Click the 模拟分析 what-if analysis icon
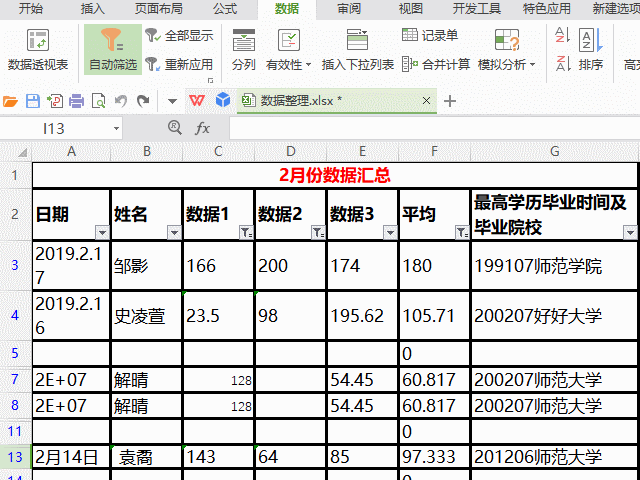The width and height of the screenshot is (640, 480). coord(507,40)
